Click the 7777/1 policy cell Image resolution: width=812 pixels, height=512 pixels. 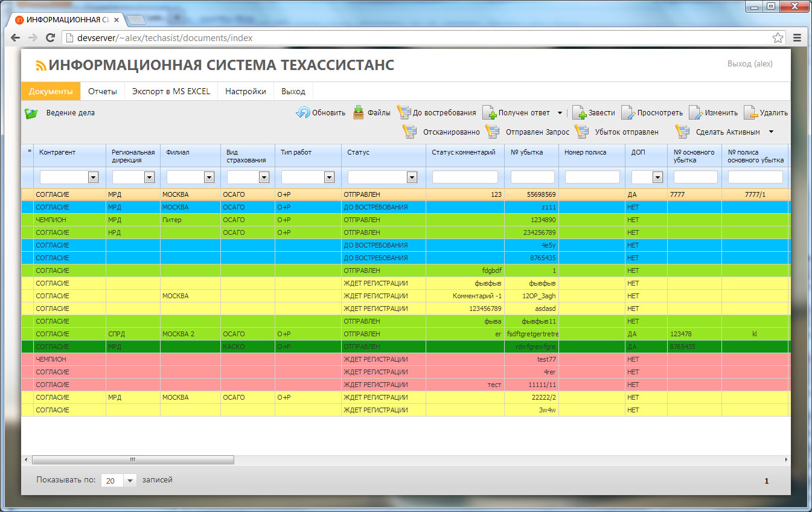pyautogui.click(x=755, y=194)
